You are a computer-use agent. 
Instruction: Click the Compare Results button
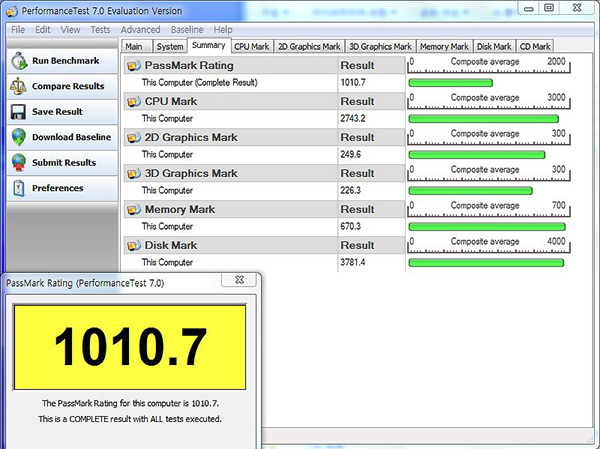click(x=62, y=87)
